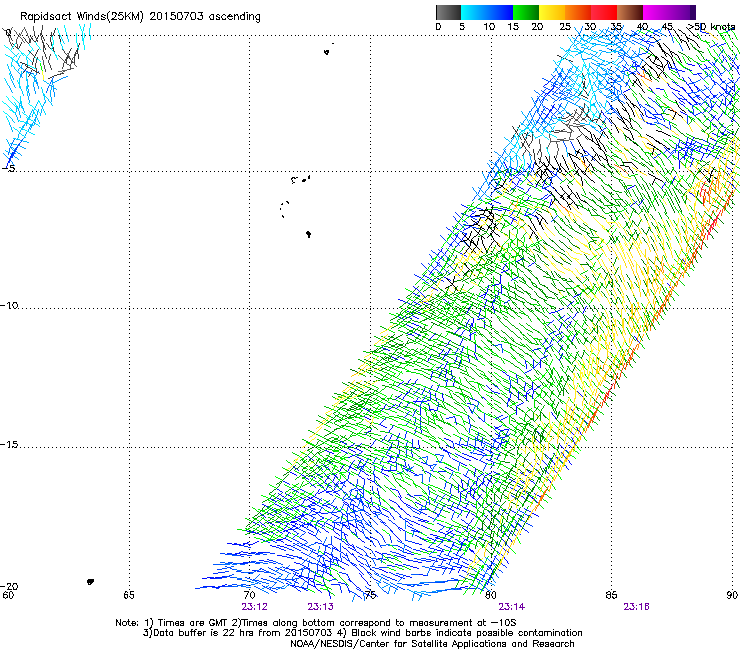Click the '-10' latitude axis label
Screen dimensions: 740x650
pos(9,305)
